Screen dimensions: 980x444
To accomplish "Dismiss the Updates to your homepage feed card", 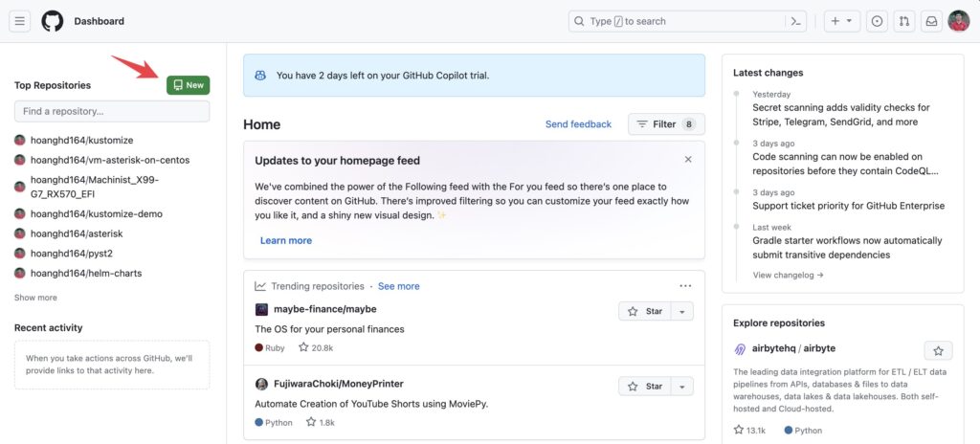I will pyautogui.click(x=687, y=160).
